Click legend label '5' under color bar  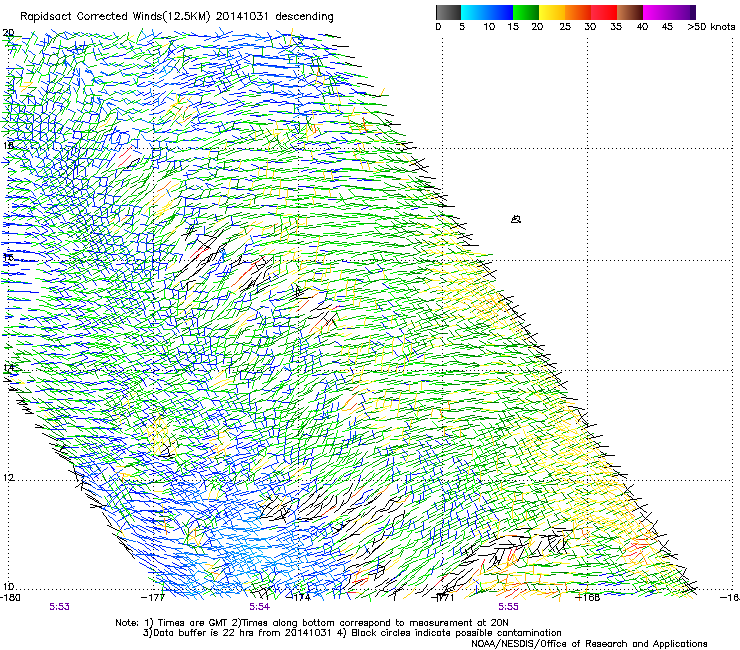tap(462, 27)
